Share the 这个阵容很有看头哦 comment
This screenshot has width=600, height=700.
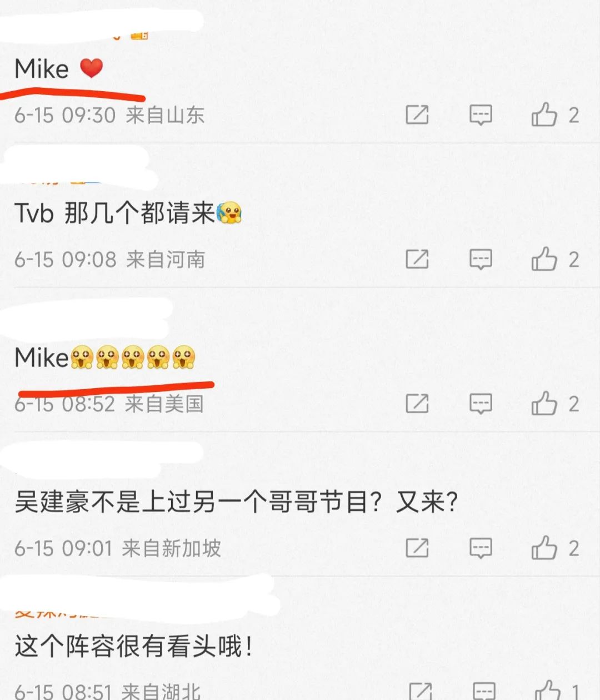[421, 691]
